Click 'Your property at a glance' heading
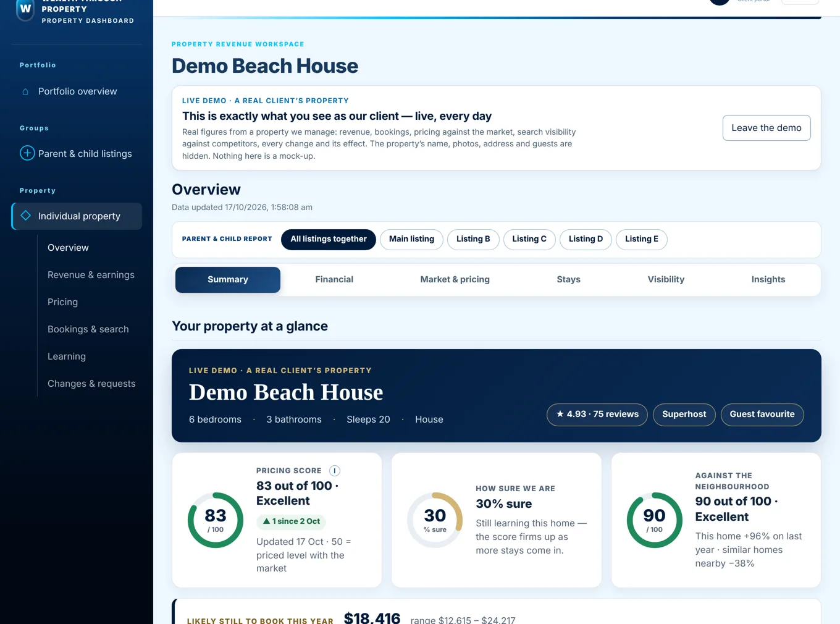Image resolution: width=840 pixels, height=624 pixels. pos(250,326)
